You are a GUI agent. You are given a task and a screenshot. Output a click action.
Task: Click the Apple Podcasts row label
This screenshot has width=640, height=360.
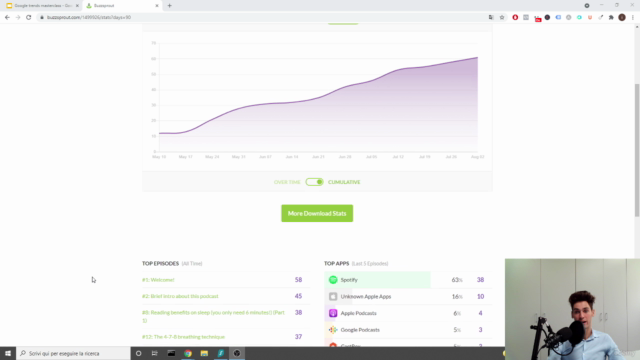click(358, 313)
